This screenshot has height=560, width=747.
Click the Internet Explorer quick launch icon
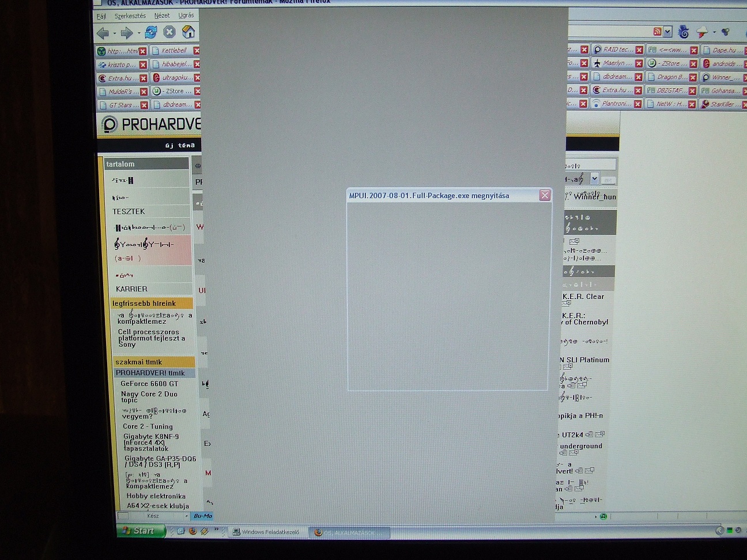pos(181,531)
